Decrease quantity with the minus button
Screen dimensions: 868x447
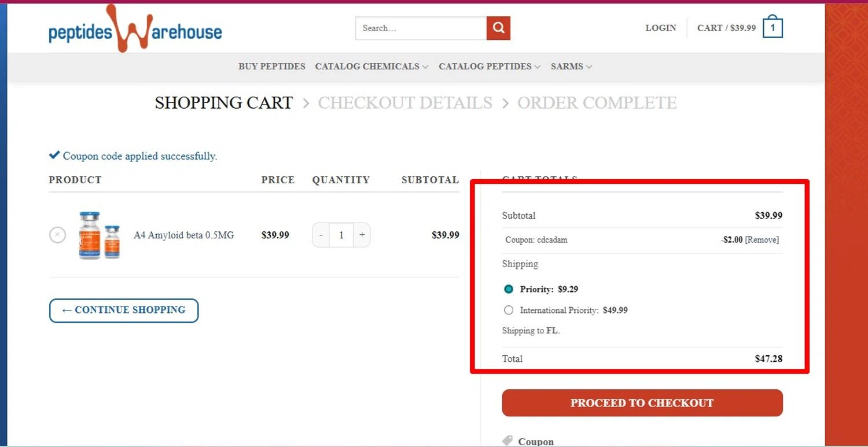321,235
